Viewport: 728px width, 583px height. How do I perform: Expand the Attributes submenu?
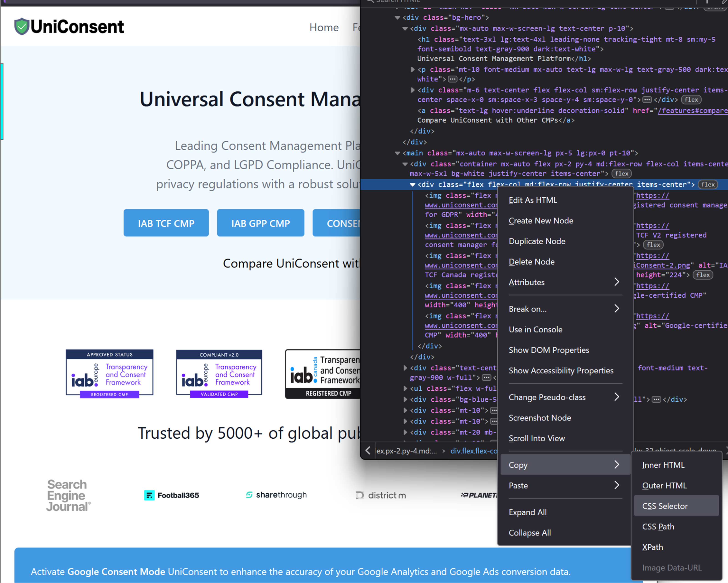[x=565, y=282]
